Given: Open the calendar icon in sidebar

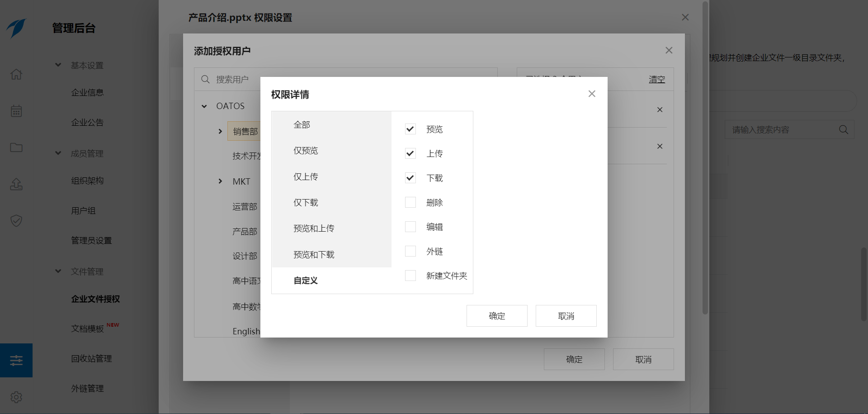Looking at the screenshot, I should [16, 111].
